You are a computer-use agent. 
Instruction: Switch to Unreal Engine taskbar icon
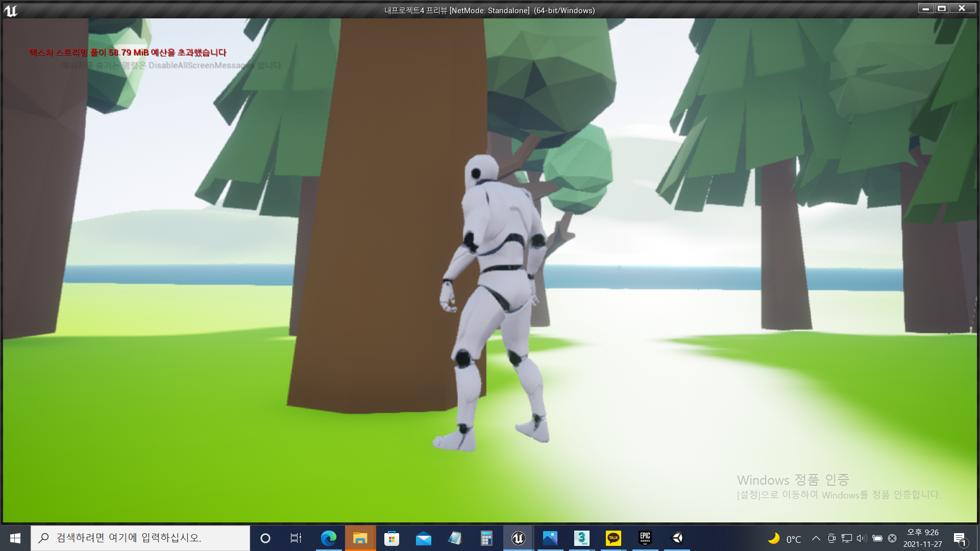coord(518,538)
